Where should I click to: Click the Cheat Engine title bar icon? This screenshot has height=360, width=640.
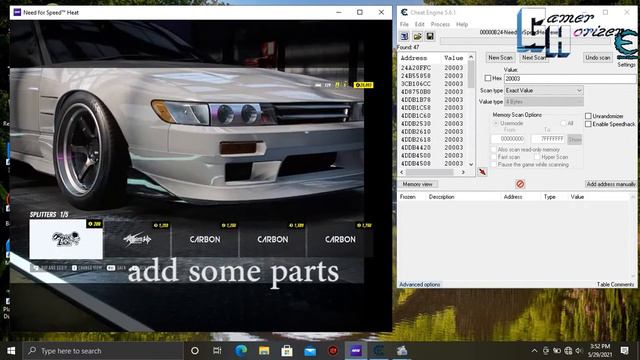tap(404, 12)
